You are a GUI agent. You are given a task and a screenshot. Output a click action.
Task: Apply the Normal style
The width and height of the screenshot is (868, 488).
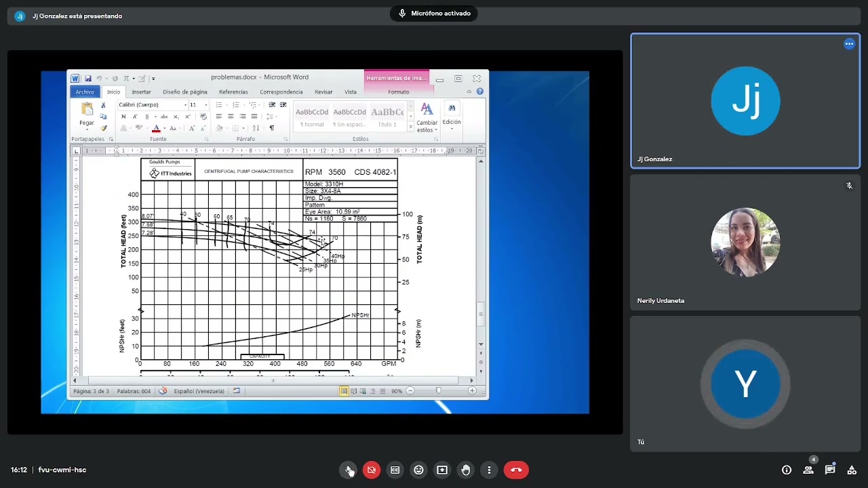[x=312, y=117]
